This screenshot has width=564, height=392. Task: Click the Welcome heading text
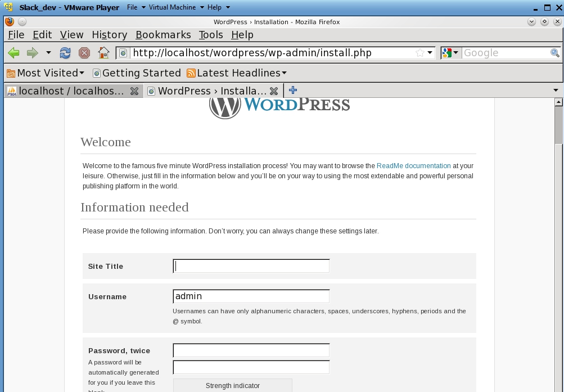coord(106,142)
